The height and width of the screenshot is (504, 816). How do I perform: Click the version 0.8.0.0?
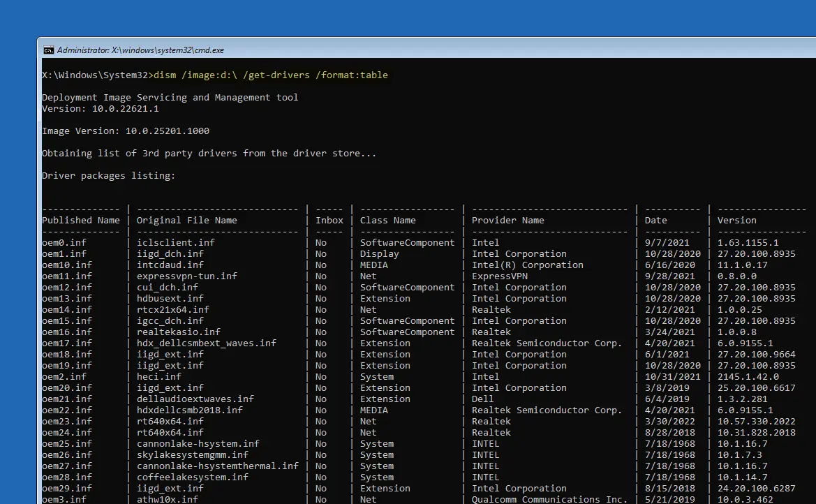(x=737, y=276)
